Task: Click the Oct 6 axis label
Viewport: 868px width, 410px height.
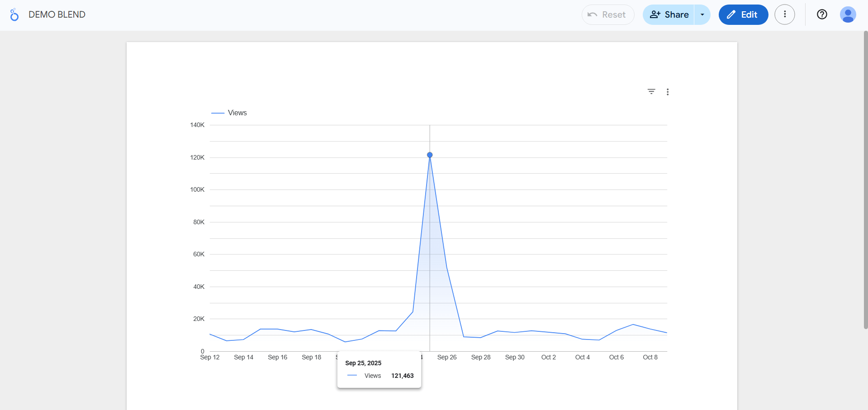Action: (x=616, y=357)
